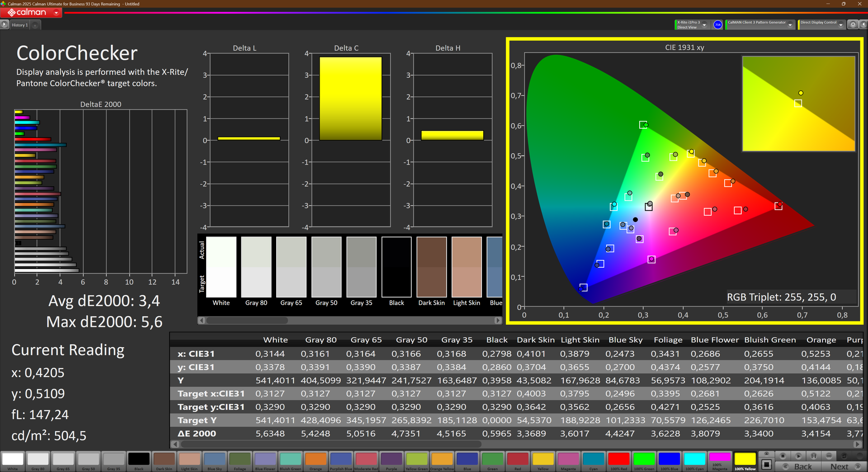868x472 pixels.
Task: Click the add history plus icon
Action: click(35, 25)
